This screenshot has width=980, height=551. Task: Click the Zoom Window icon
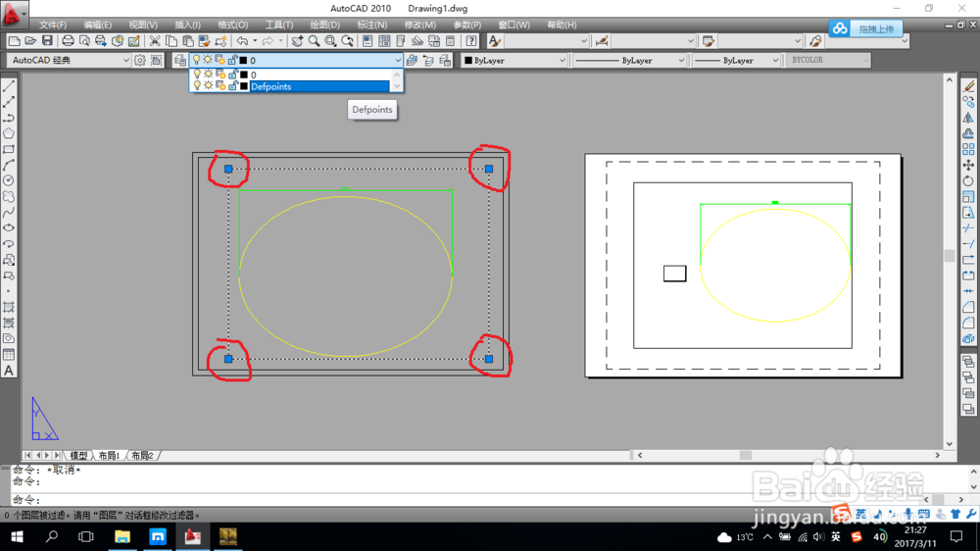point(330,41)
